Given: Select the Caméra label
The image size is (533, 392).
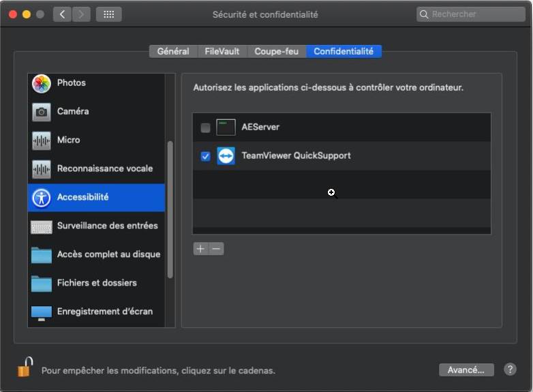Looking at the screenshot, I should click(73, 111).
